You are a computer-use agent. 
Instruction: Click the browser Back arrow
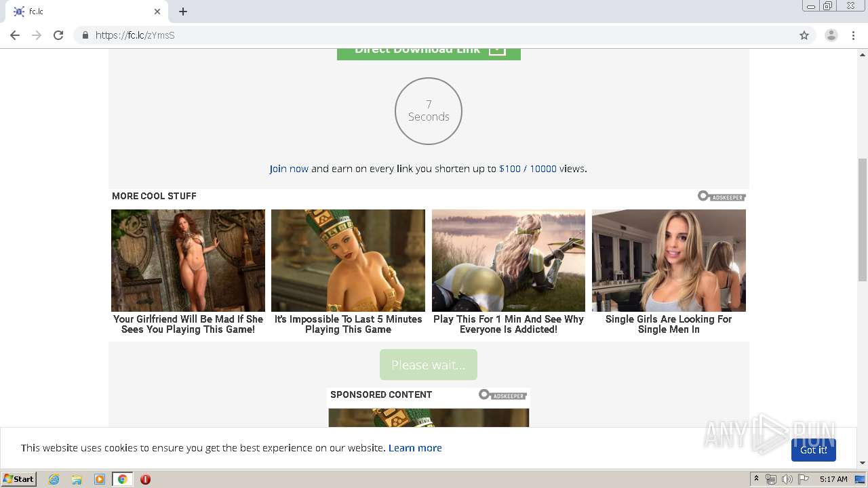(x=15, y=35)
